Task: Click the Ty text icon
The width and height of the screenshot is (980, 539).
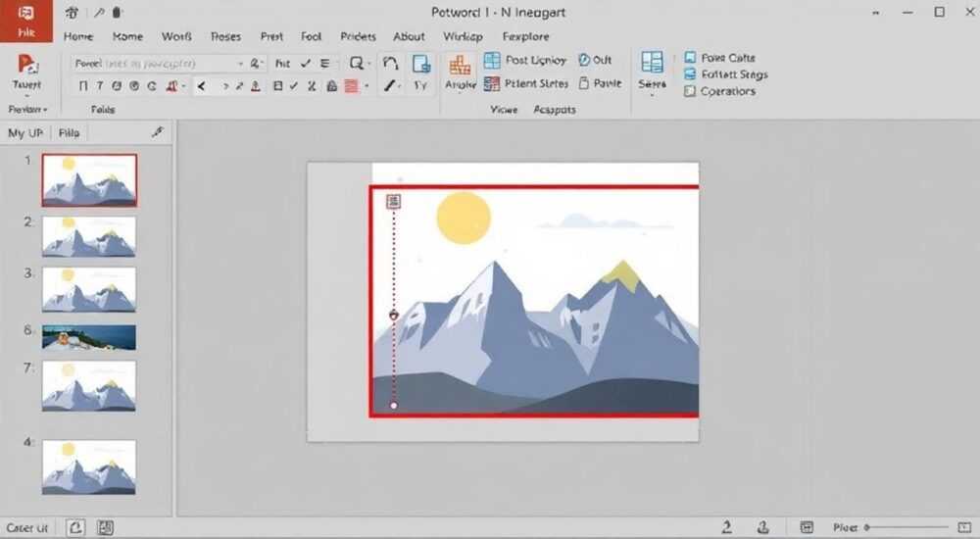Action: 420,85
